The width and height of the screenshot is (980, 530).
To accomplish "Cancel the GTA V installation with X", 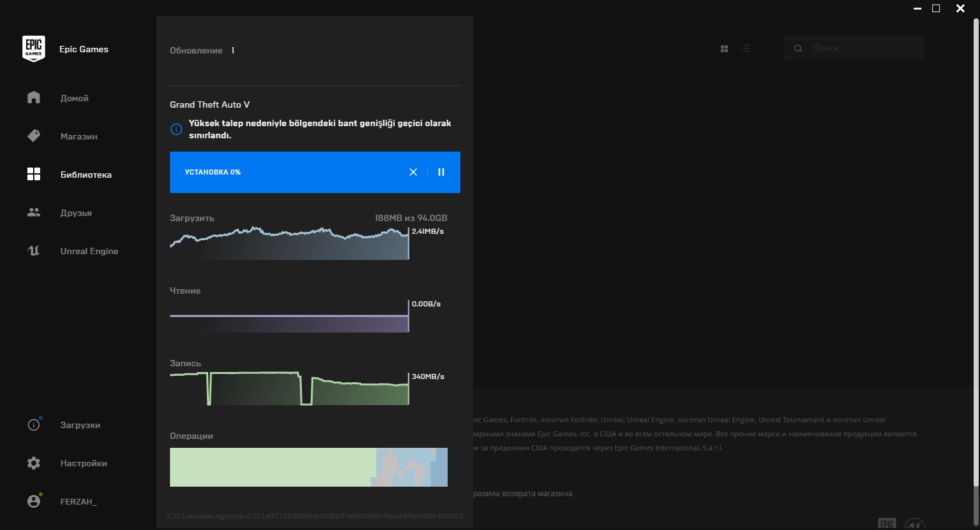I will [413, 172].
